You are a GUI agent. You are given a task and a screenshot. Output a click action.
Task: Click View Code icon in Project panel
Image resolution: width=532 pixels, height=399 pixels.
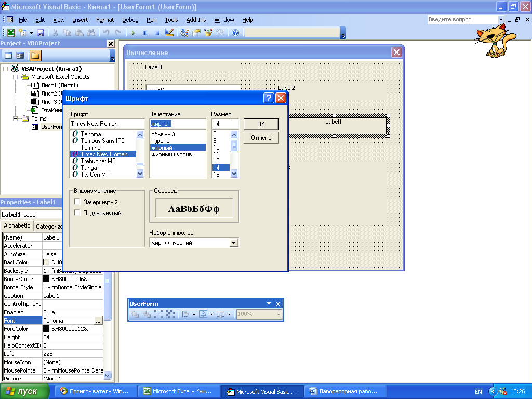click(8, 55)
